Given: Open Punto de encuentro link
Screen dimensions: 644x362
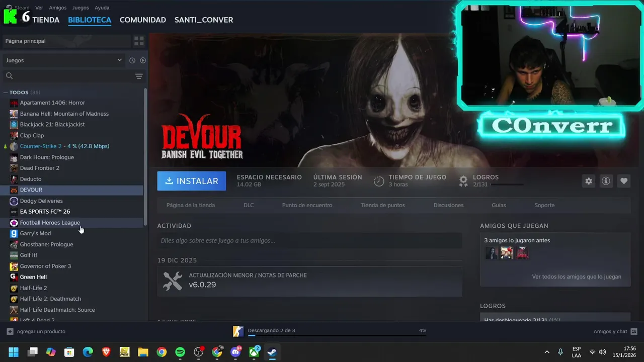Looking at the screenshot, I should [307, 205].
